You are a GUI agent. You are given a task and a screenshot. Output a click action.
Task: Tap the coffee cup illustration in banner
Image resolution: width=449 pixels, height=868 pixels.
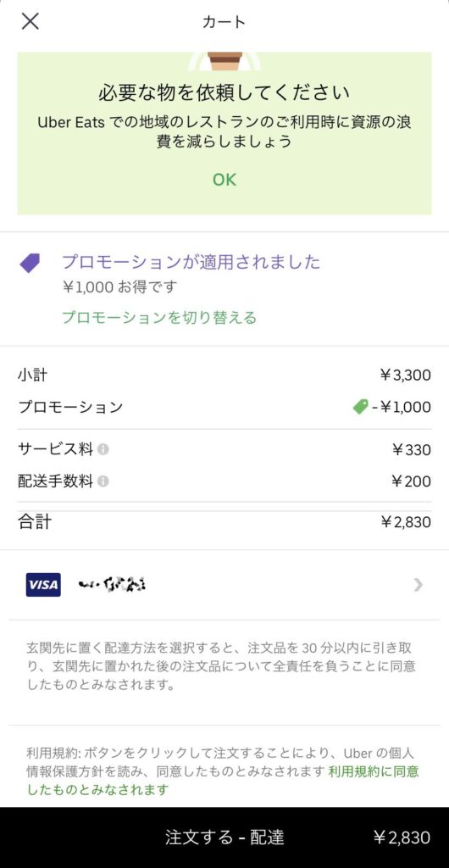click(224, 61)
